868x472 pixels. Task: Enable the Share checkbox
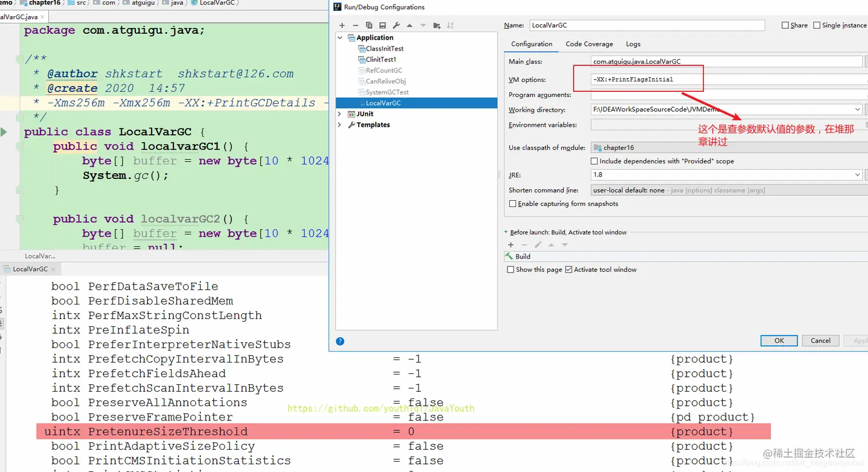pyautogui.click(x=785, y=25)
